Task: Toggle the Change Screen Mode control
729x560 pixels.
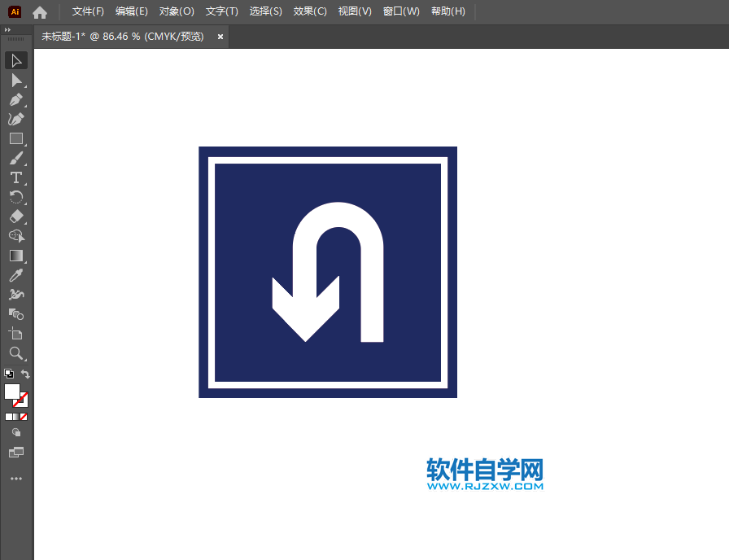Action: [16, 452]
